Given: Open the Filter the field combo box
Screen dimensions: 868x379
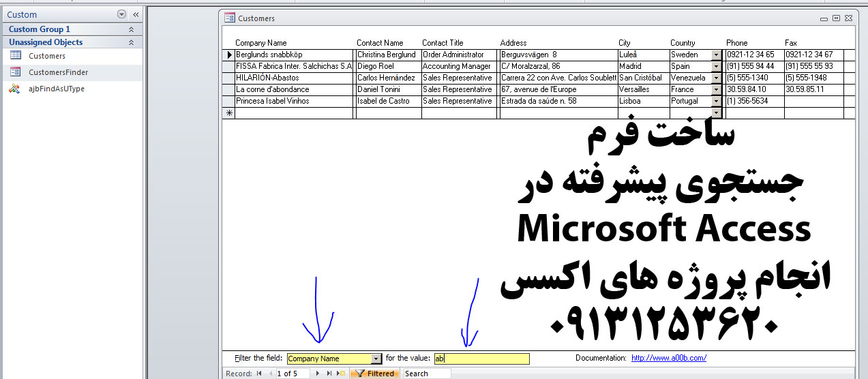Looking at the screenshot, I should tap(376, 359).
